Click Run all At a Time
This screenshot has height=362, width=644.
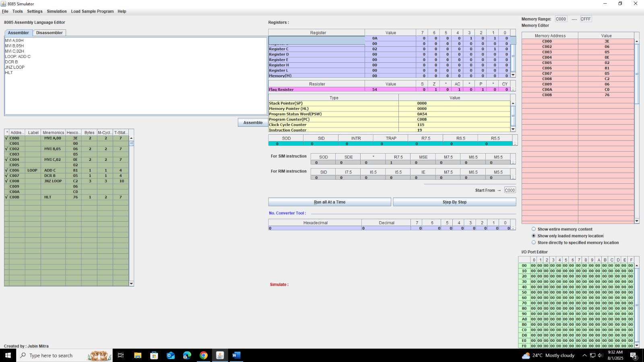click(x=330, y=202)
